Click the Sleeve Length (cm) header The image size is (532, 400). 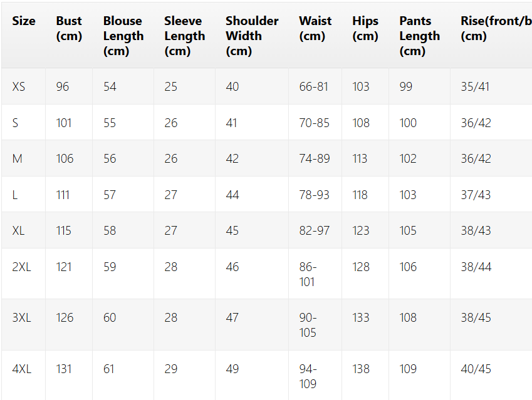[x=184, y=36]
